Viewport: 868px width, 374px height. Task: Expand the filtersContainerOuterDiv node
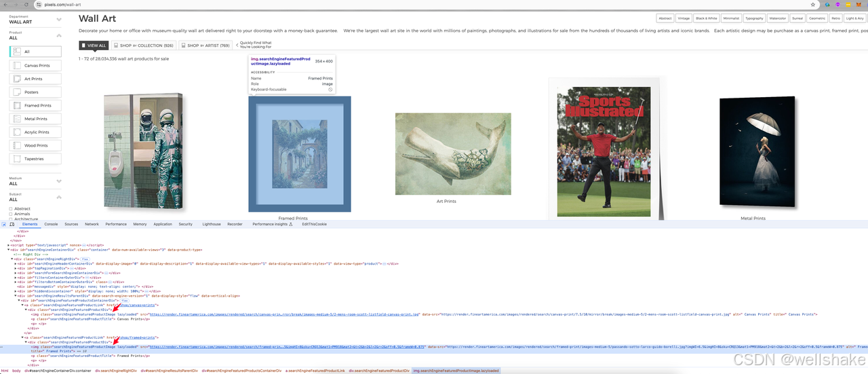click(x=16, y=277)
